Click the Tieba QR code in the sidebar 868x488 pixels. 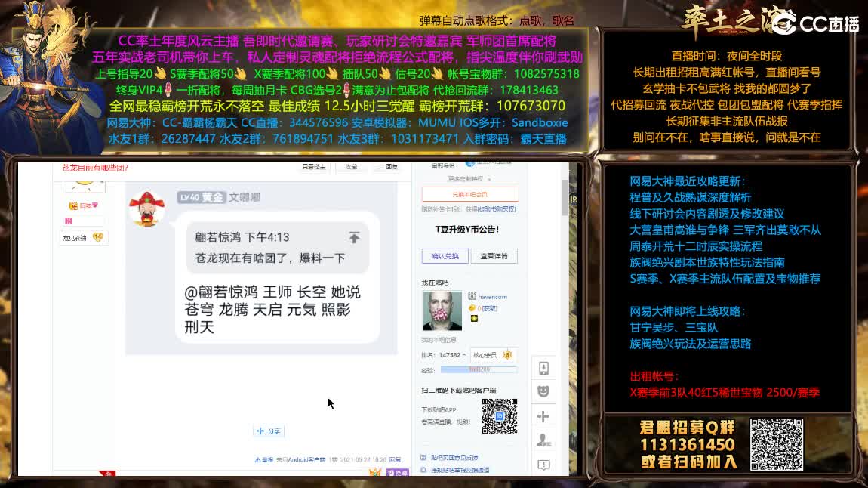coord(500,416)
